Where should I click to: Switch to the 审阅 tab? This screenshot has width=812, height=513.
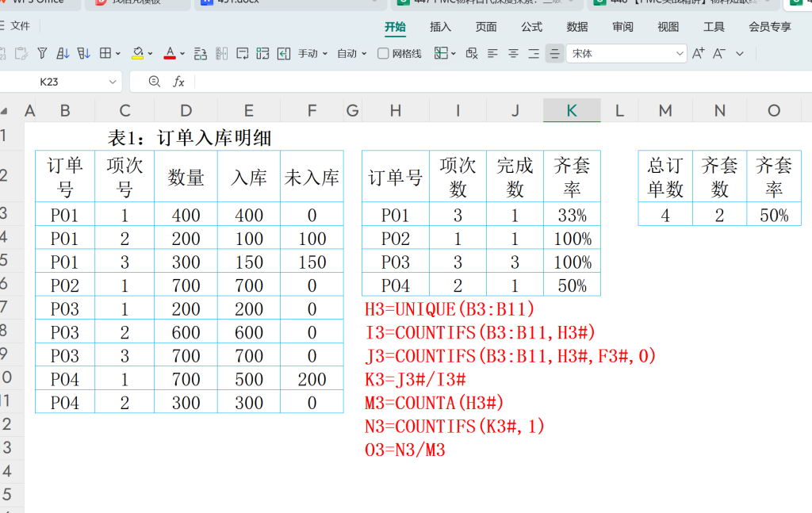tap(623, 27)
